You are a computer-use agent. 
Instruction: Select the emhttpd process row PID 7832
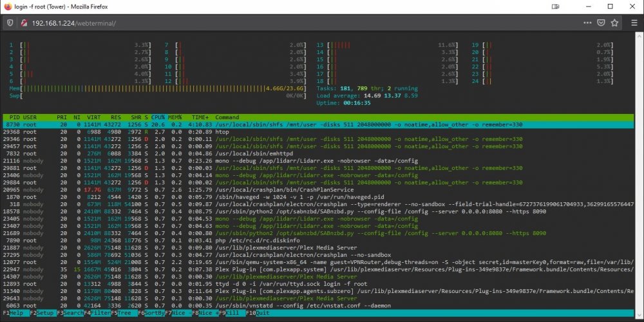point(318,154)
